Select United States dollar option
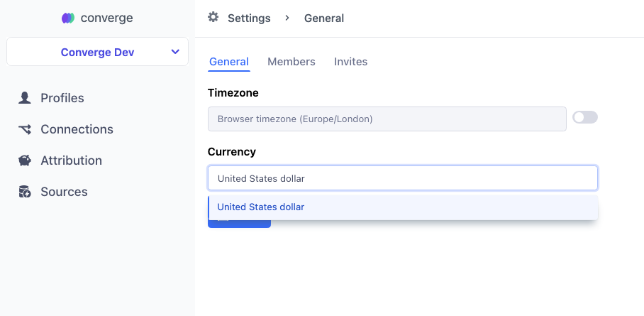 pos(403,207)
